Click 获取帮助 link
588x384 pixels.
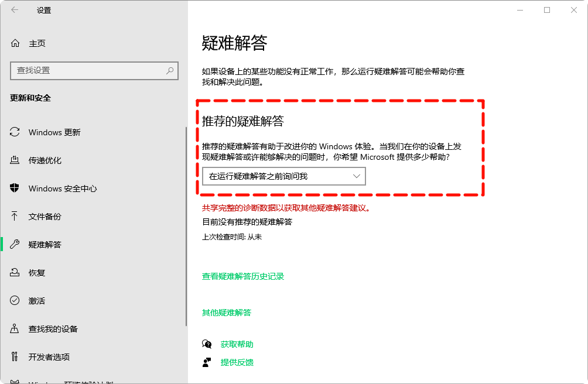click(x=237, y=344)
